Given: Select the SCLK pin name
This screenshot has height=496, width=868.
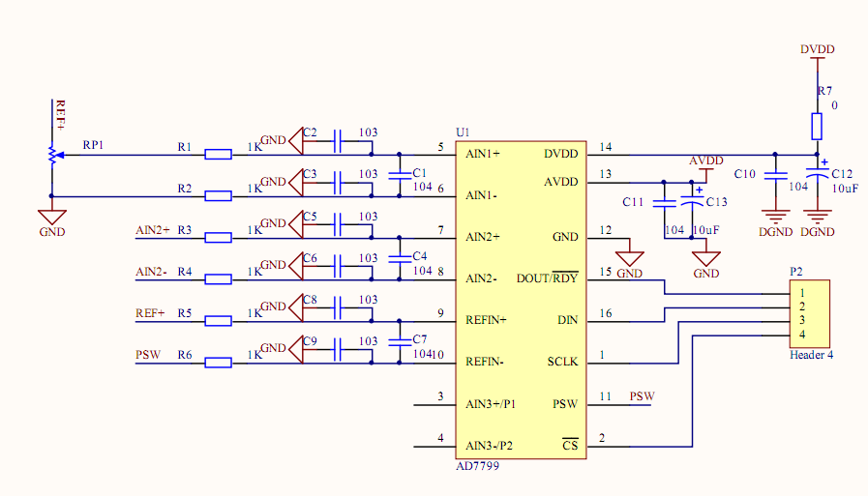Looking at the screenshot, I should pyautogui.click(x=562, y=362).
